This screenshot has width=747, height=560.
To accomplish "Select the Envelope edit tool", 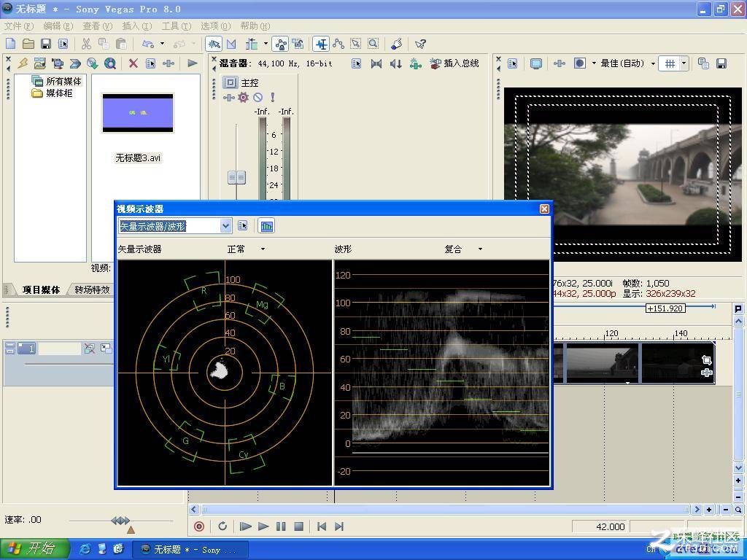I will tap(338, 44).
